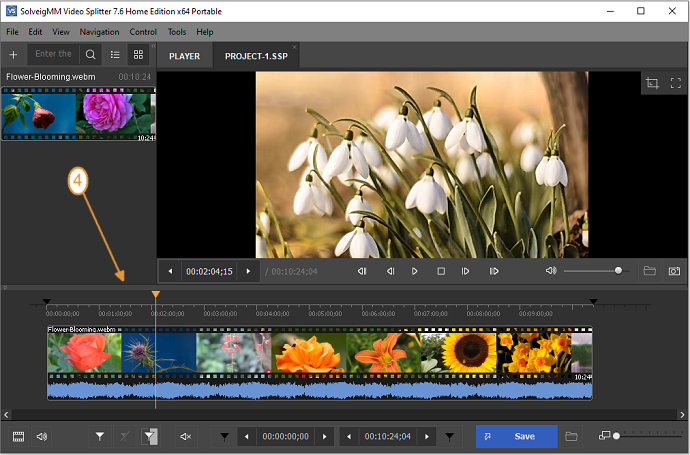
Task: Click the timeline zoom icon
Action: click(x=604, y=435)
